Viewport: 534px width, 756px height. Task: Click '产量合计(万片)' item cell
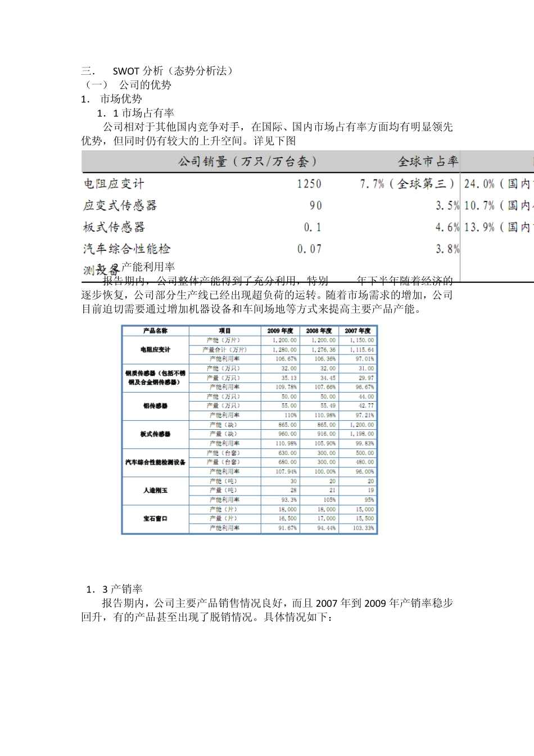(224, 350)
